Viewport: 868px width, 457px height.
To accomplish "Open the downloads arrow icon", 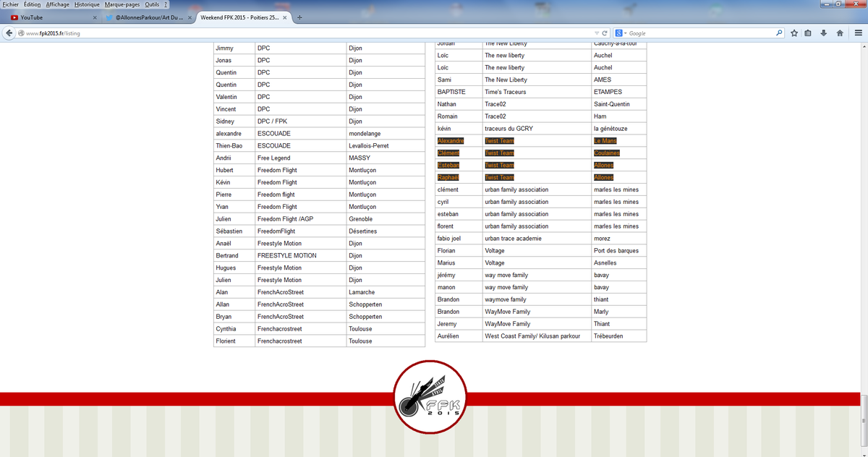I will coord(823,33).
